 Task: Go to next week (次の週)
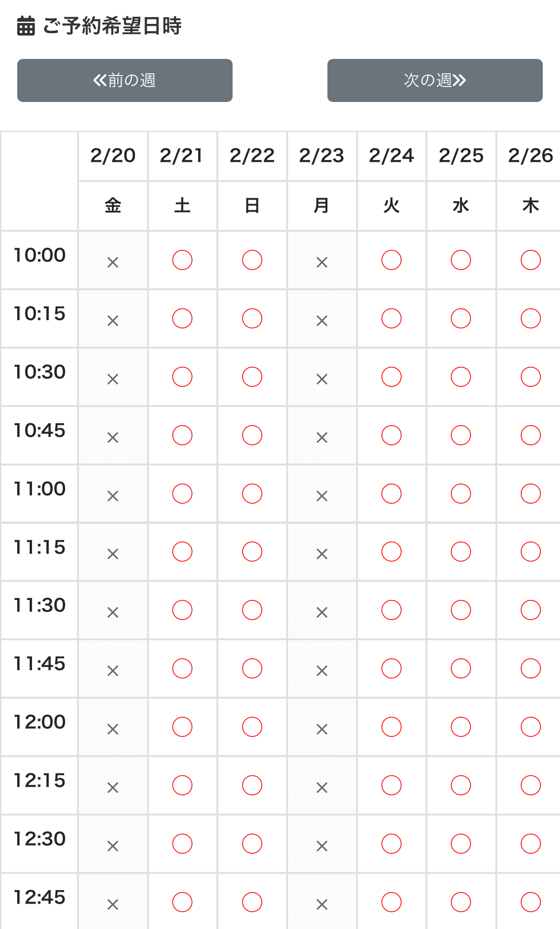(x=435, y=80)
